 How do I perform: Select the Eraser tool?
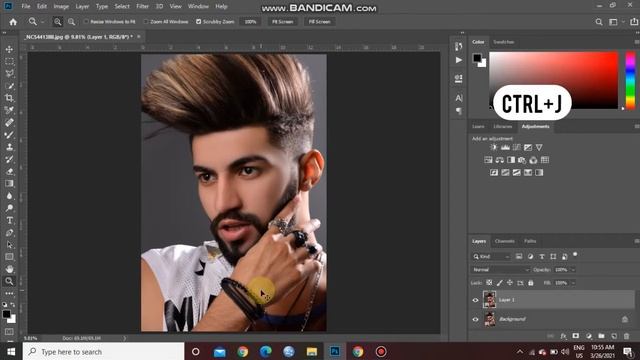(9, 171)
